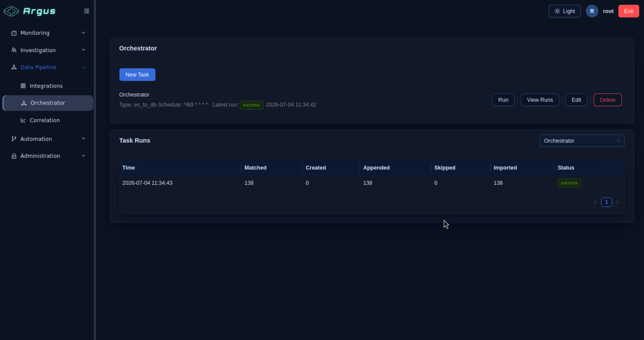The image size is (644, 340).
Task: Switch to Light theme
Action: coord(565,11)
